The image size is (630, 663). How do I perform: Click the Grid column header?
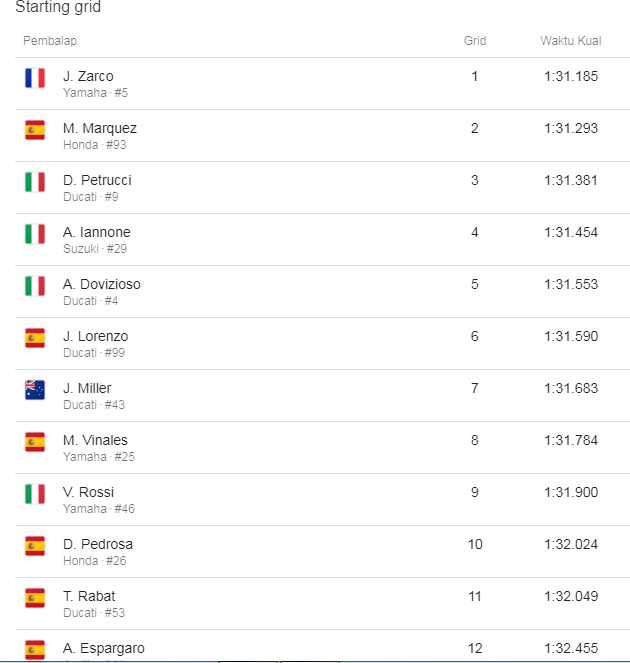[x=475, y=41]
